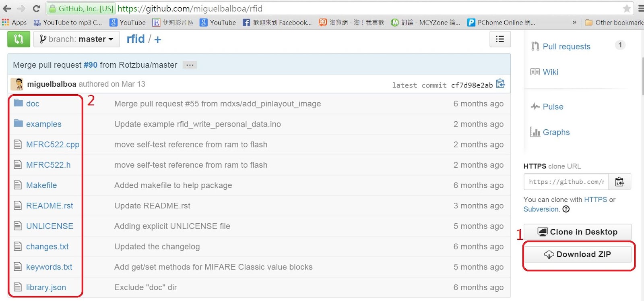Click miguelbalboa avatar thumbnail
The width and height of the screenshot is (644, 301).
[17, 84]
